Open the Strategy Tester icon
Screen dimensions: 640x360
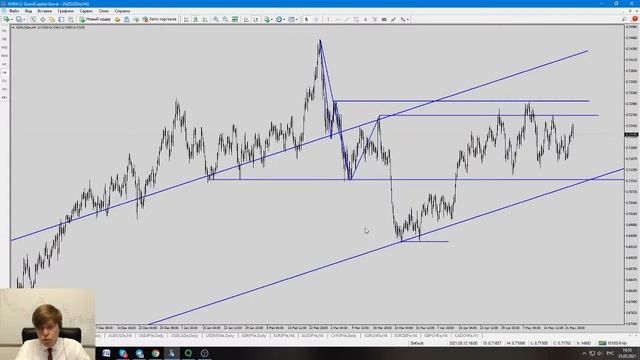tap(71, 19)
